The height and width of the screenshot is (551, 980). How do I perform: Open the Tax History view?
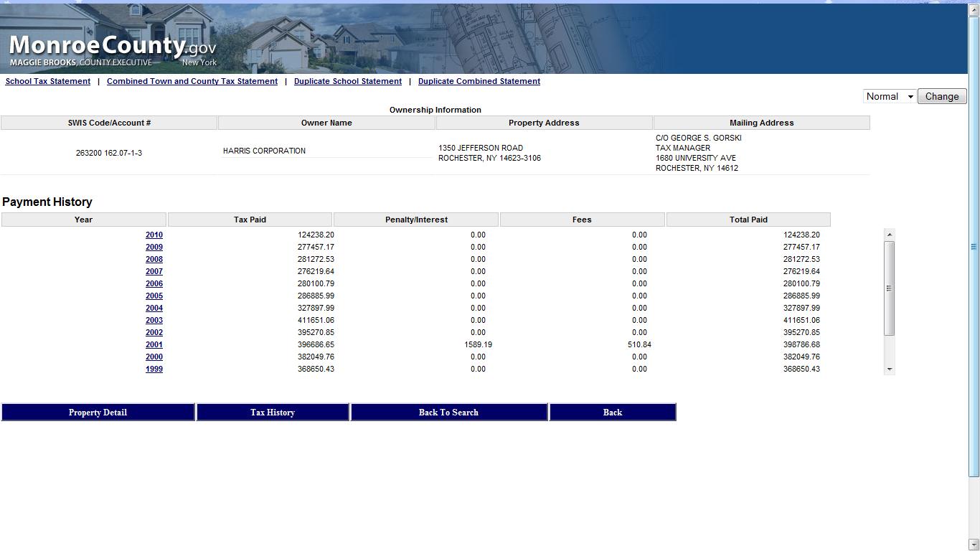(273, 412)
